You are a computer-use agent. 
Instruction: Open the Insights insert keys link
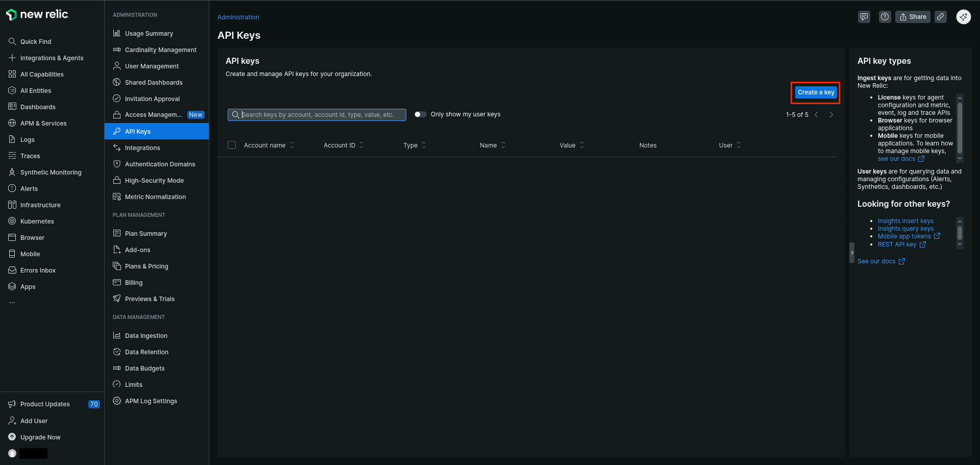(905, 221)
